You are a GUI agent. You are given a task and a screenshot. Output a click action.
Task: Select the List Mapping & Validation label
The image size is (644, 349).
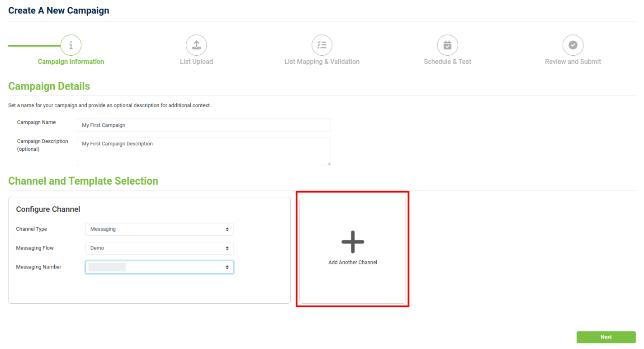(322, 62)
